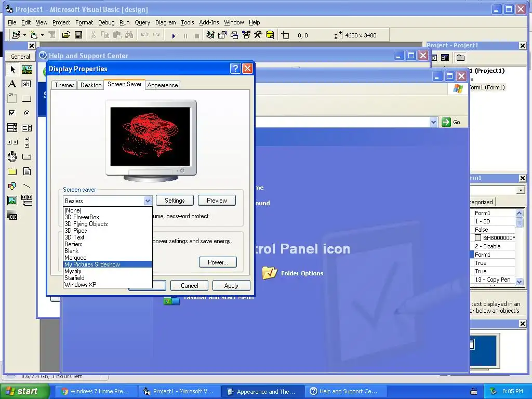Select the CommandButton control tool

27,98
